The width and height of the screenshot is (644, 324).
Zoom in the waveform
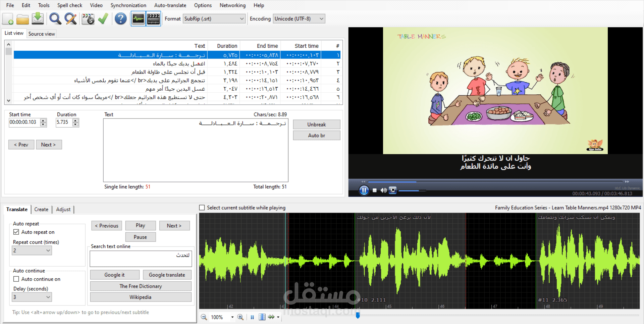pos(240,317)
